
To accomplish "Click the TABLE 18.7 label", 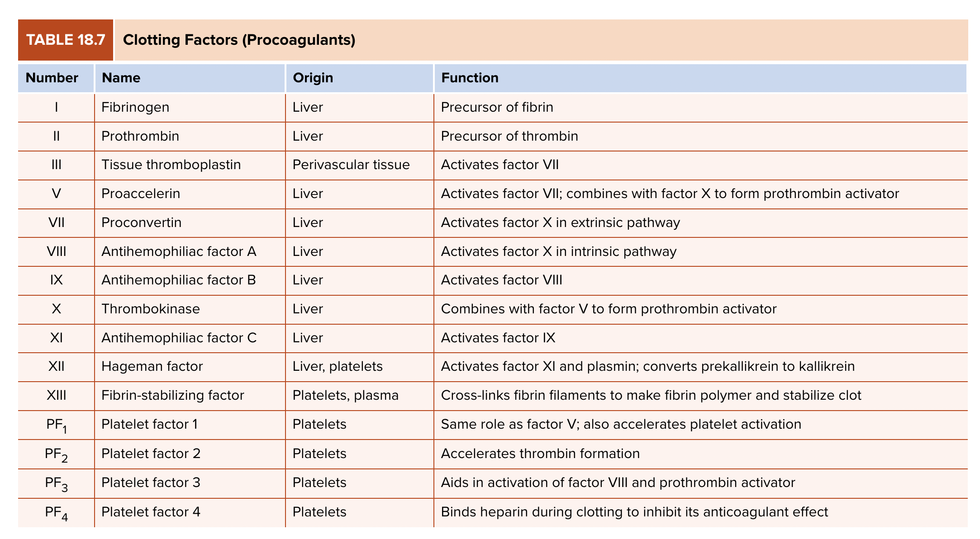I will [x=66, y=40].
